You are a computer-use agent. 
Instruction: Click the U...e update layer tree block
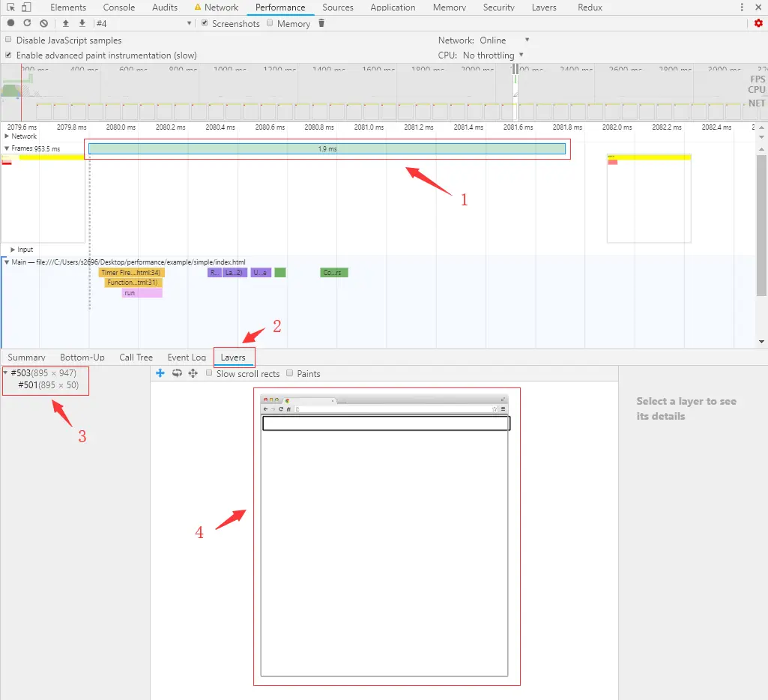(261, 272)
